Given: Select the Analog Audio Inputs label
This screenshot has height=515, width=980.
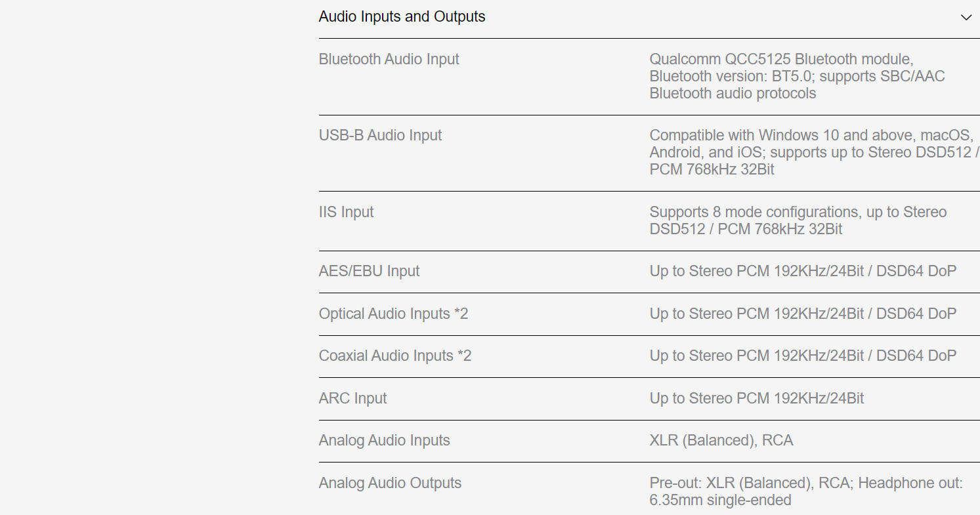Looking at the screenshot, I should (384, 440).
